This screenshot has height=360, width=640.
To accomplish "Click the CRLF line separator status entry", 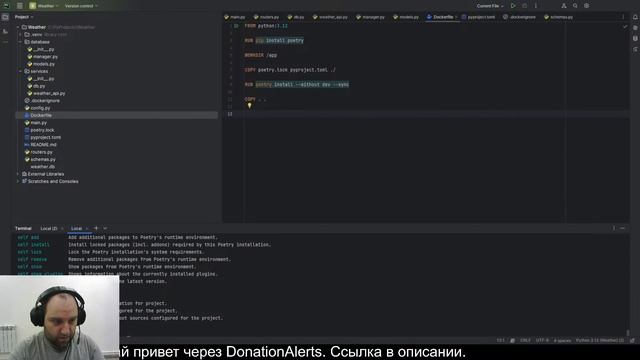I will (x=525, y=340).
